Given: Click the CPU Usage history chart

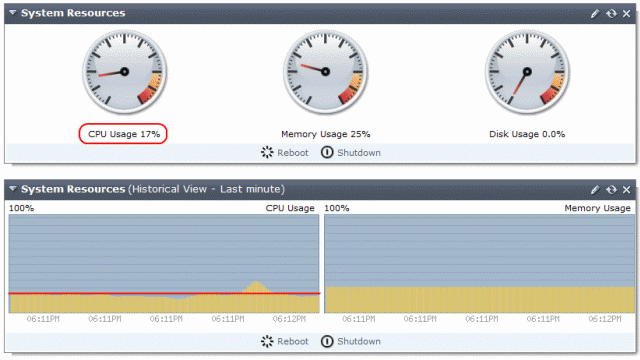Looking at the screenshot, I should pyautogui.click(x=164, y=264).
